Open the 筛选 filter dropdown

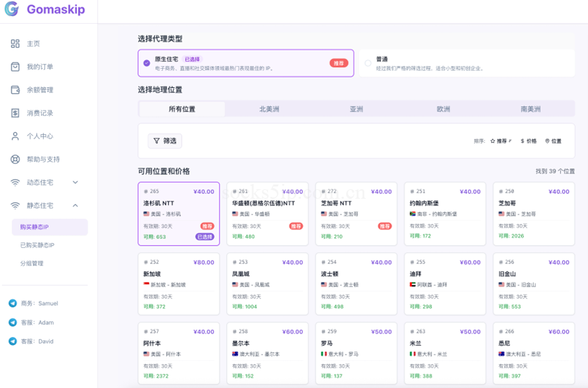tap(165, 141)
